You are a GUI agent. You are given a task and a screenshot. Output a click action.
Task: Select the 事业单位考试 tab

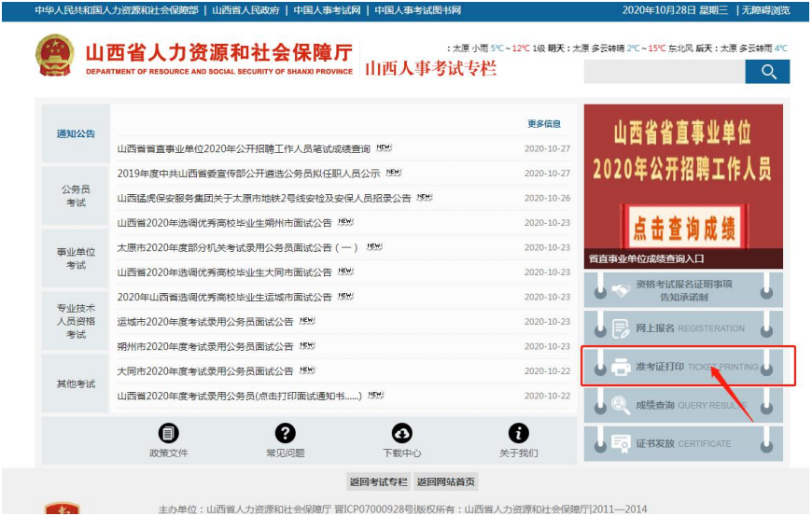(x=76, y=258)
